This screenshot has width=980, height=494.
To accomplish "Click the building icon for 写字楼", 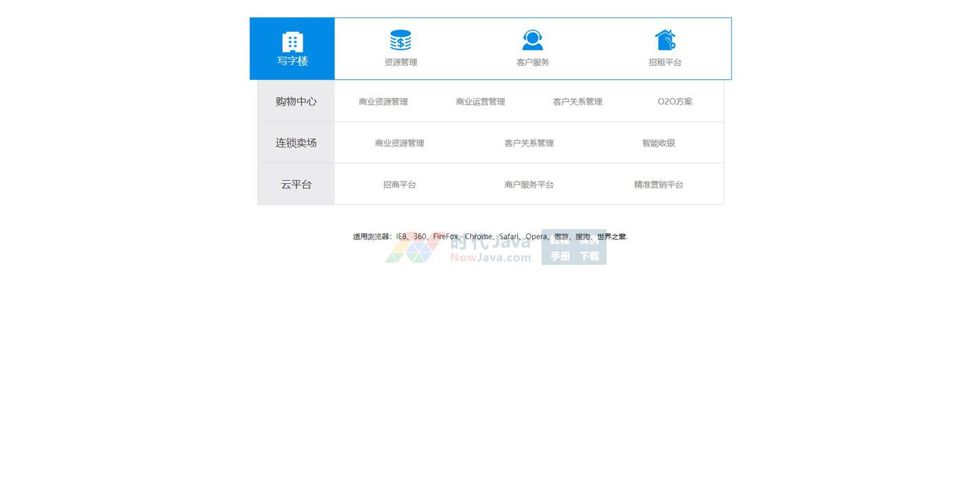I will click(x=292, y=42).
